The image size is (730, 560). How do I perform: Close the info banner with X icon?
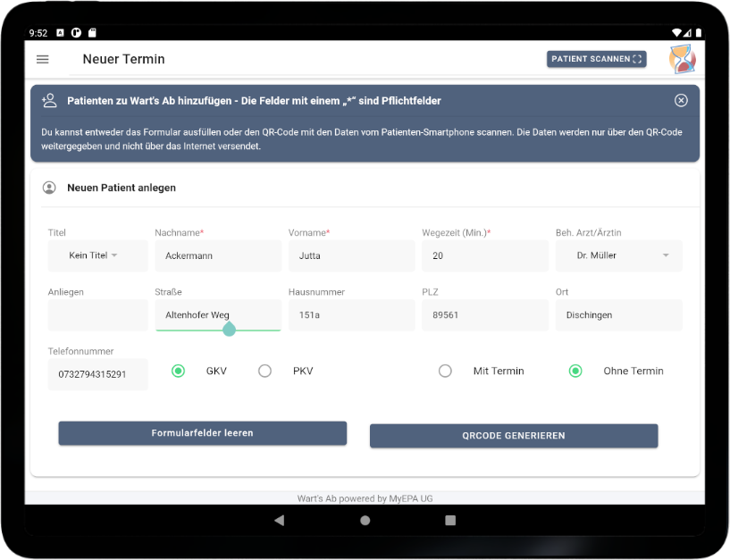pyautogui.click(x=681, y=100)
